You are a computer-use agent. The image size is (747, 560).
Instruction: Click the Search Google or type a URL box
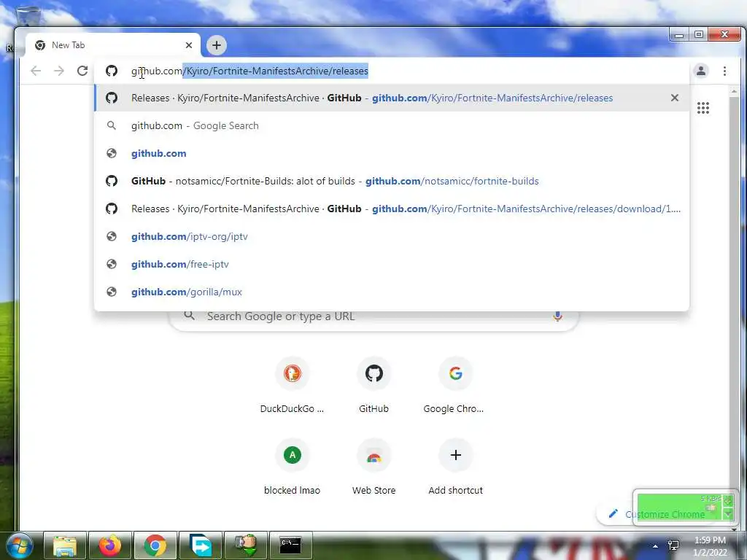(x=374, y=316)
